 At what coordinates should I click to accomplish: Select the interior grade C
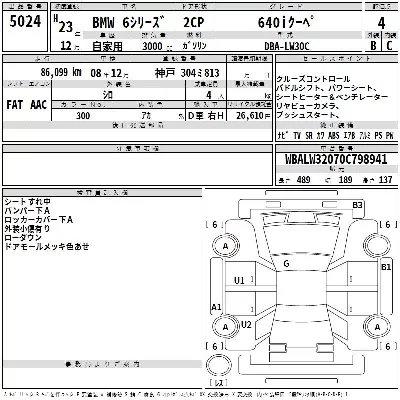389,46
